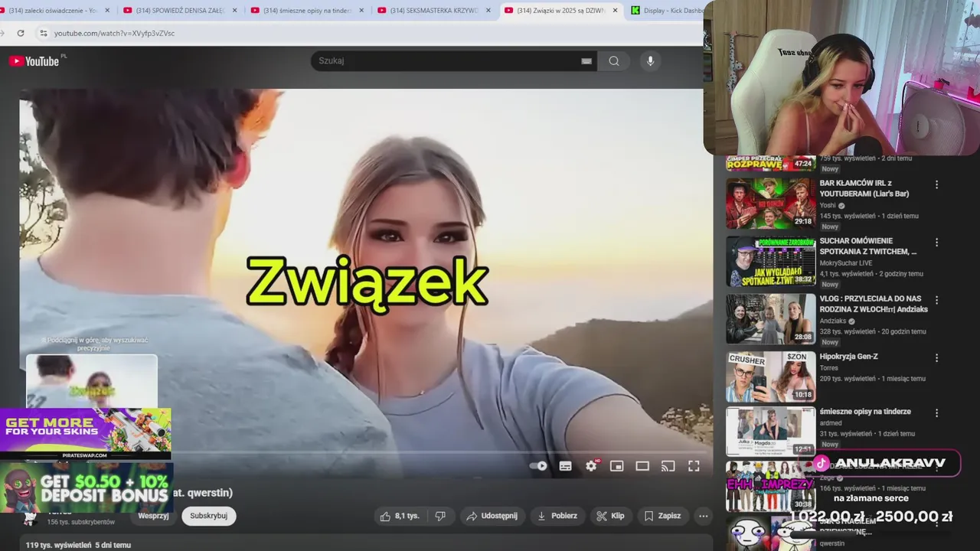Open 'SUCHAR OMÓWIENIE' video thumbnail
Screen dimensions: 980x551
pos(771,261)
